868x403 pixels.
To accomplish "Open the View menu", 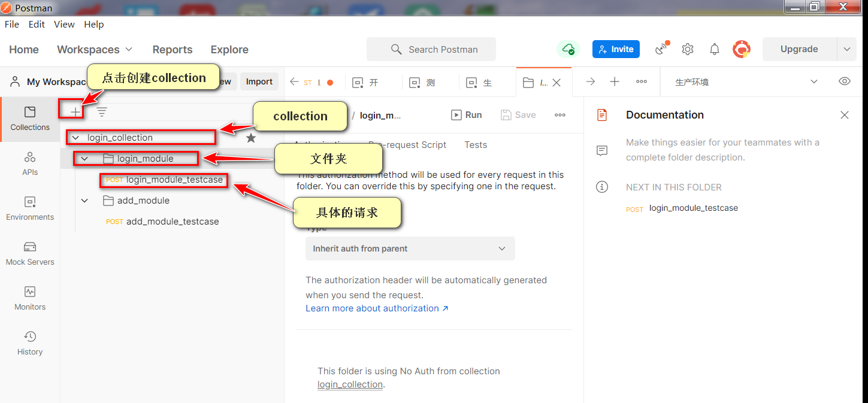I will 64,25.
